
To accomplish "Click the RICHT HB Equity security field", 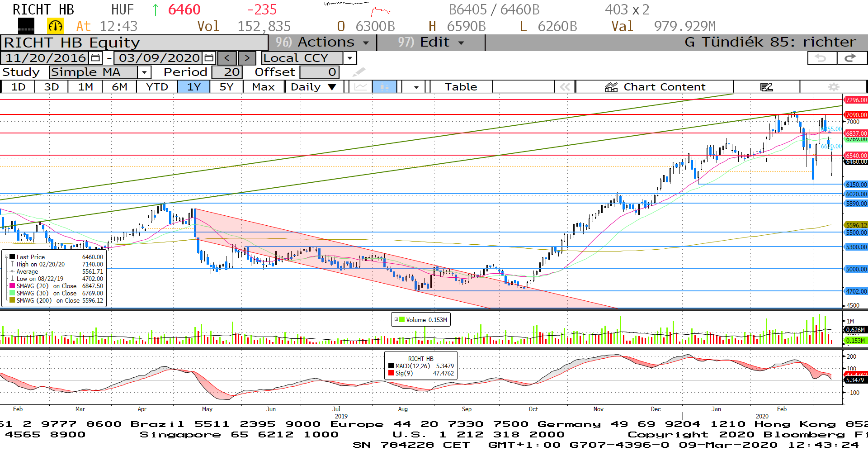I will pyautogui.click(x=134, y=43).
